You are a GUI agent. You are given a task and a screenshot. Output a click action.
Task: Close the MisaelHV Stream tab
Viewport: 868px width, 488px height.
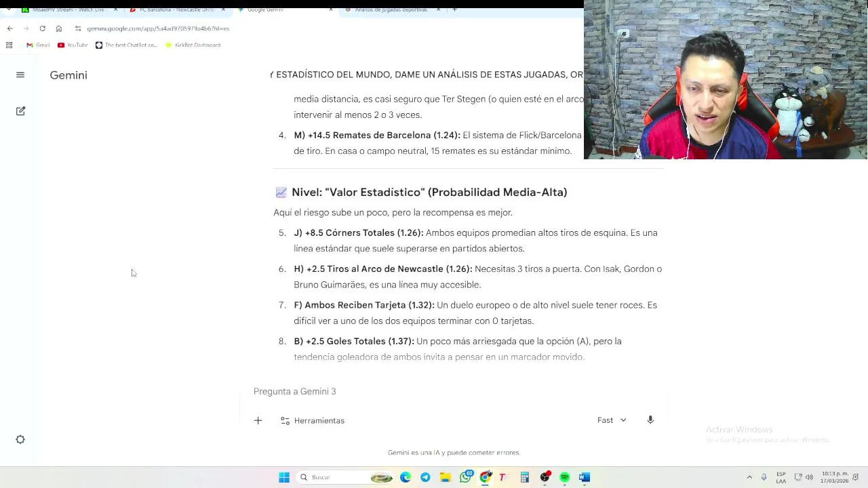115,10
